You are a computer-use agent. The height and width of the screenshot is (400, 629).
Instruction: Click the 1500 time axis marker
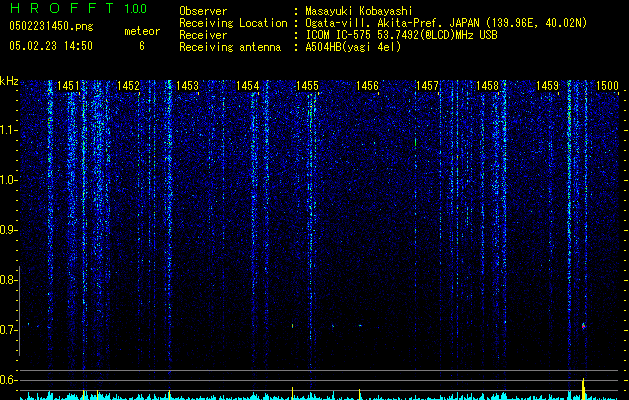pyautogui.click(x=607, y=86)
